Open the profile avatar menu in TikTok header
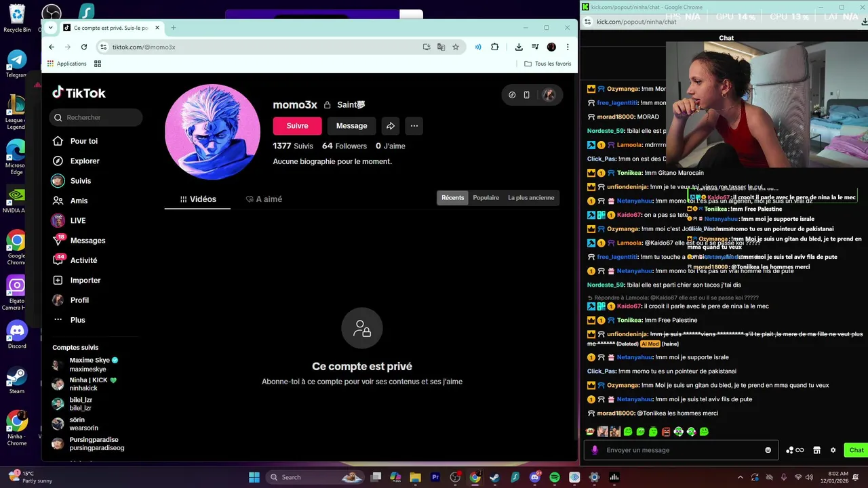Viewport: 868px width, 488px height. click(x=549, y=95)
